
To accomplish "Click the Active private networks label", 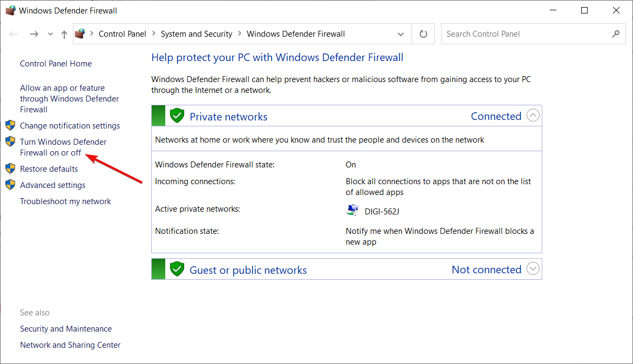I will click(x=198, y=209).
